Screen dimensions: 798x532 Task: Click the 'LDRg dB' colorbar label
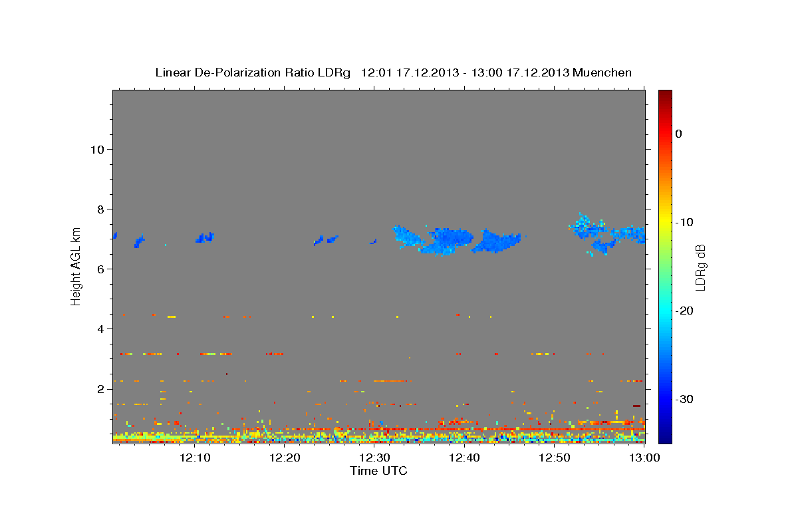[x=700, y=267]
